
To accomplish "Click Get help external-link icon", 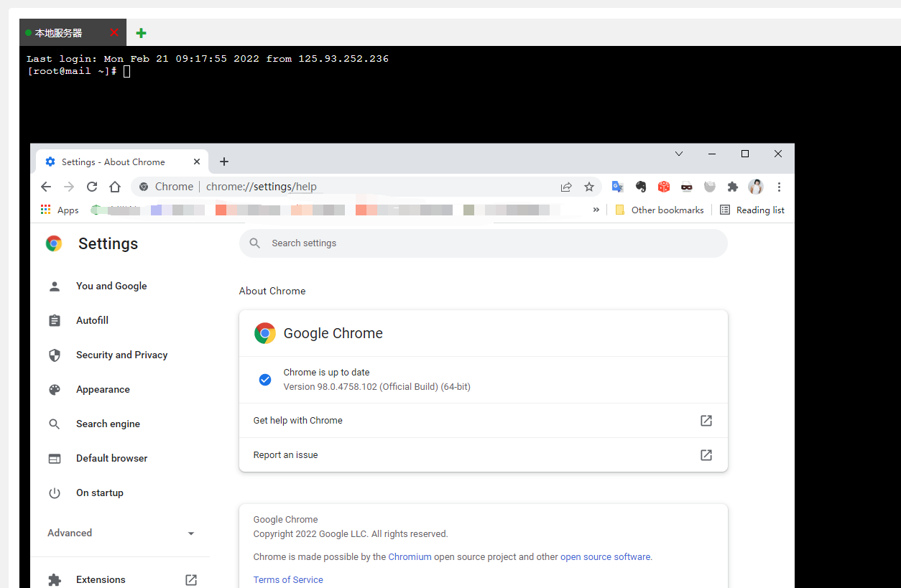I will pyautogui.click(x=706, y=421).
